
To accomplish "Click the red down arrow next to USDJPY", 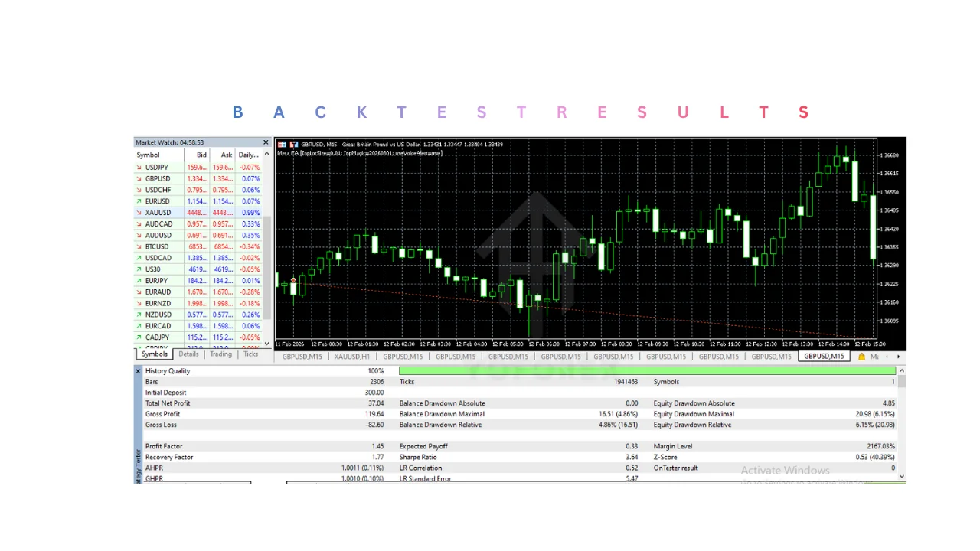I will 139,167.
